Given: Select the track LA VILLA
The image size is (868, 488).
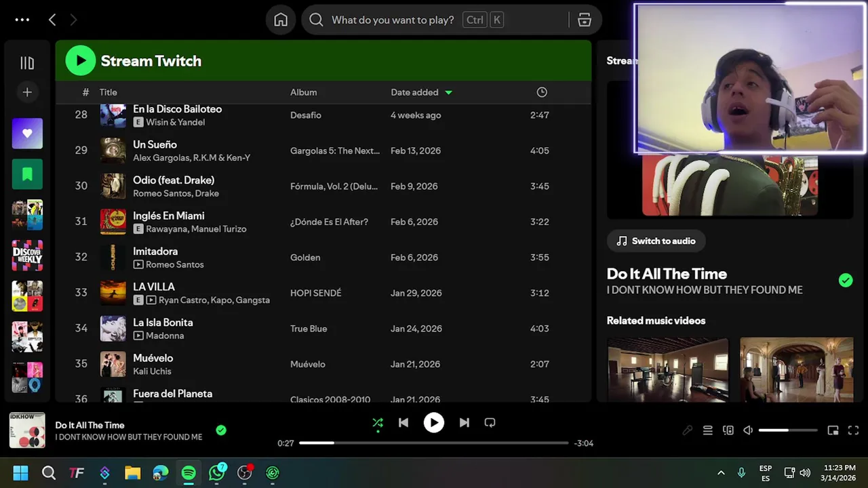Looking at the screenshot, I should point(154,287).
